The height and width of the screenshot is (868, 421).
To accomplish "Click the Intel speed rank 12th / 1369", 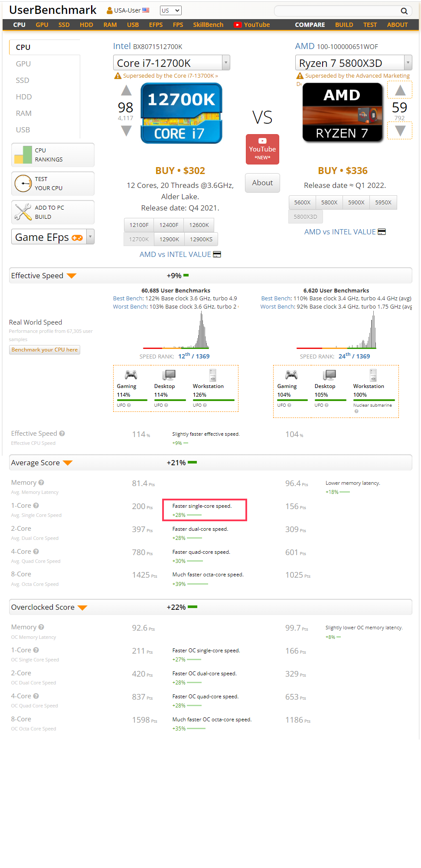I will (x=194, y=356).
